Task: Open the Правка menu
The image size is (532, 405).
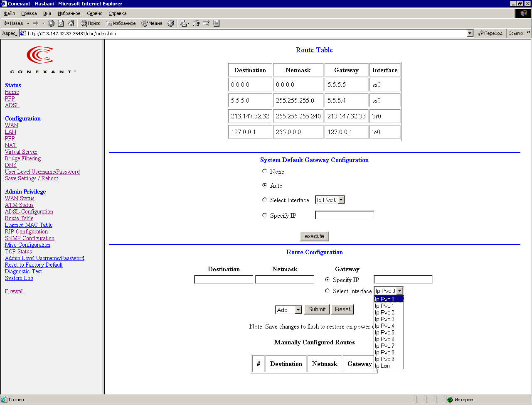Action: [x=29, y=13]
